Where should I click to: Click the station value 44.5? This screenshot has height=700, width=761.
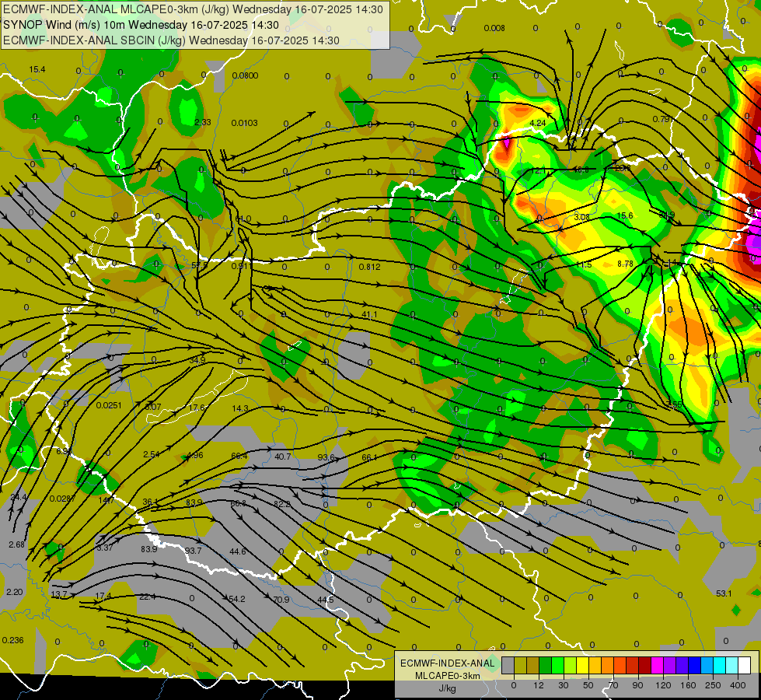coord(326,600)
